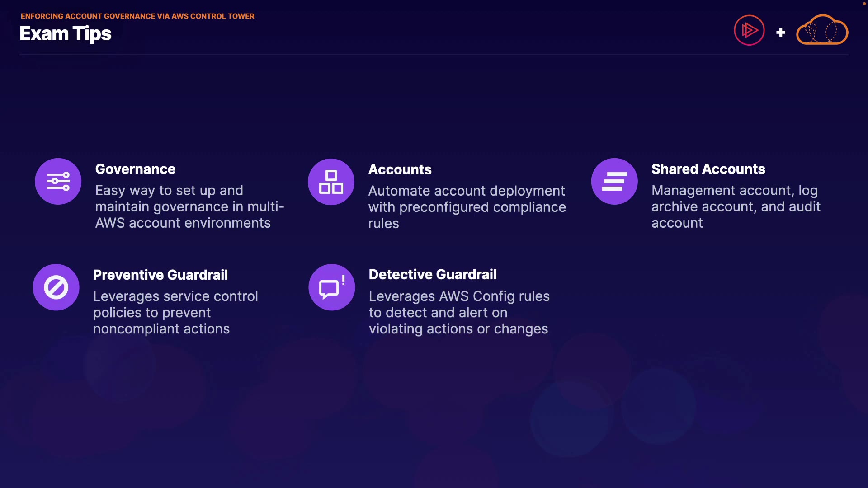The image size is (868, 488).
Task: Click the Shared Accounts lines icon
Action: (x=614, y=182)
